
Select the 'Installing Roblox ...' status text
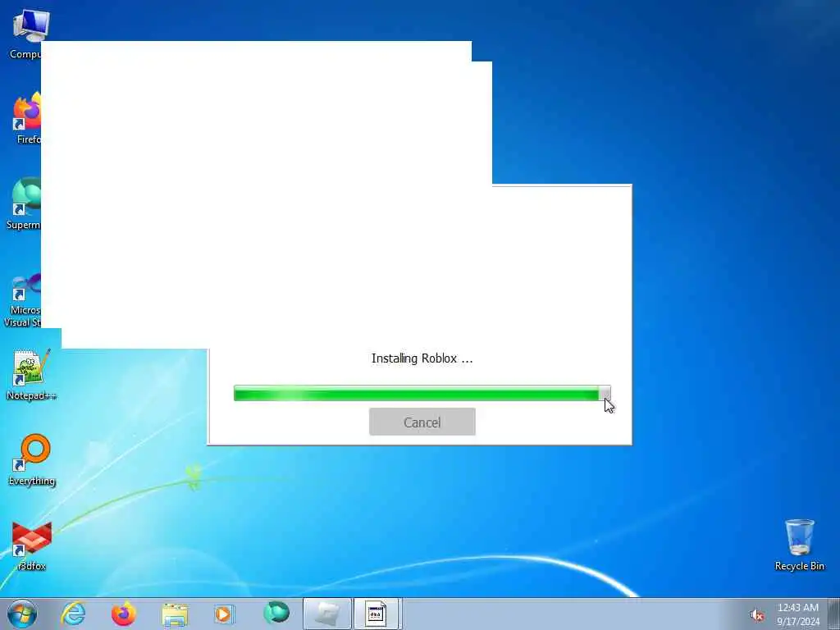(422, 358)
